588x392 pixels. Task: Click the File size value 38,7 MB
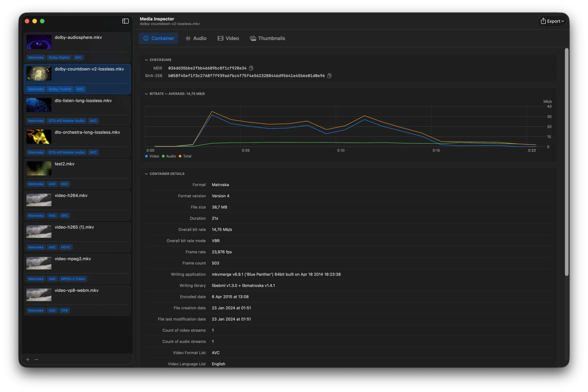(x=219, y=207)
